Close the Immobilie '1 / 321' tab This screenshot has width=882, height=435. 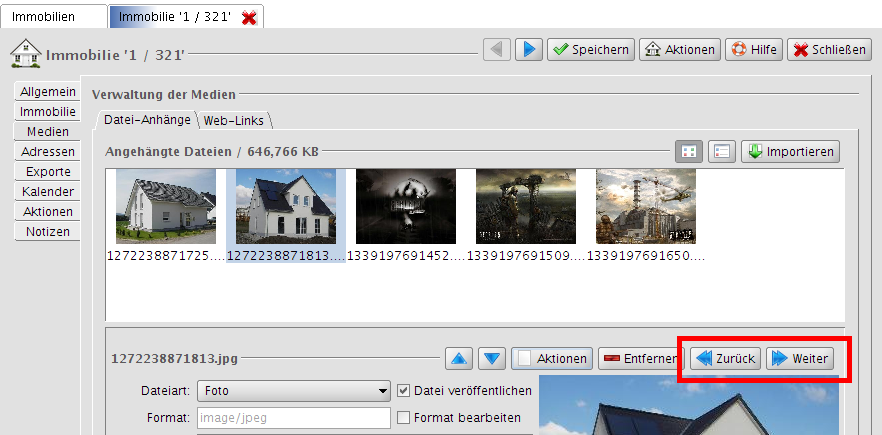(249, 17)
